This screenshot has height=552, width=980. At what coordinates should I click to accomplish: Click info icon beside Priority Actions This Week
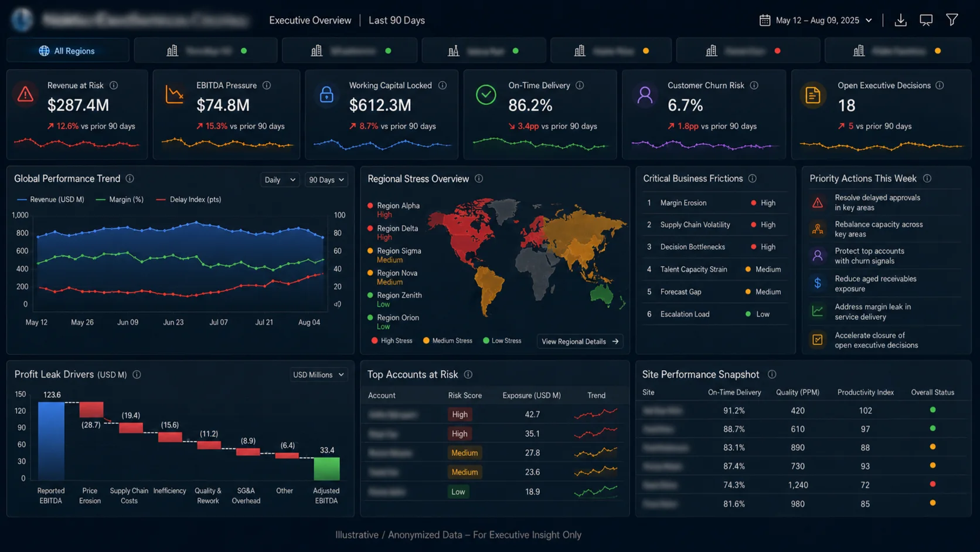pyautogui.click(x=927, y=179)
